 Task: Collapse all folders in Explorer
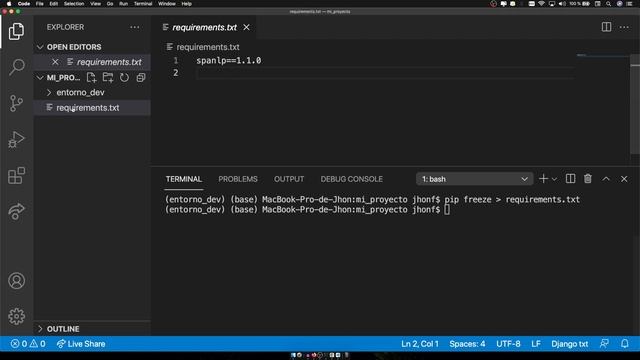coord(141,78)
